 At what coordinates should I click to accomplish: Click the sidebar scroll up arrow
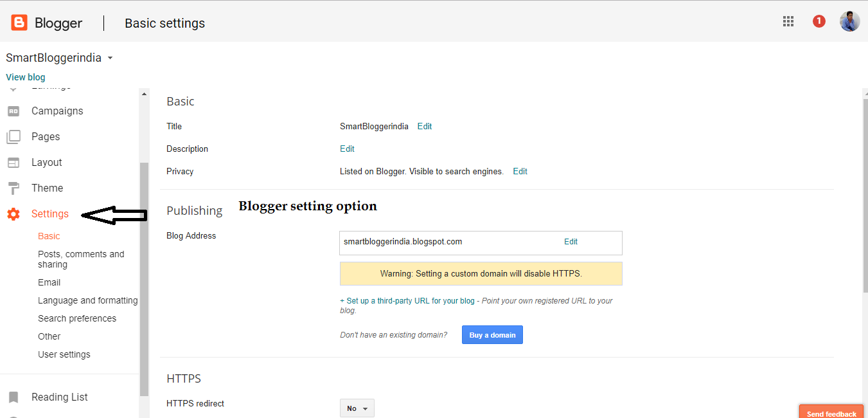pyautogui.click(x=144, y=94)
